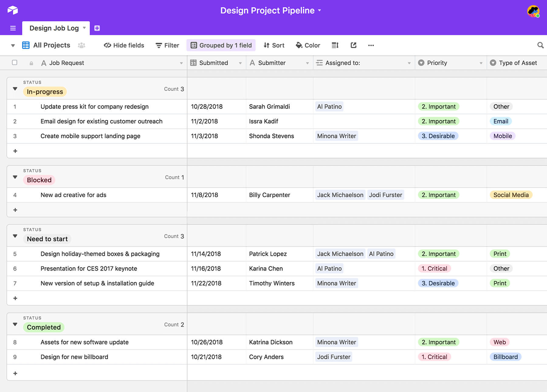Image resolution: width=547 pixels, height=392 pixels.
Task: Open the Submitted column dropdown arrow
Action: click(240, 63)
